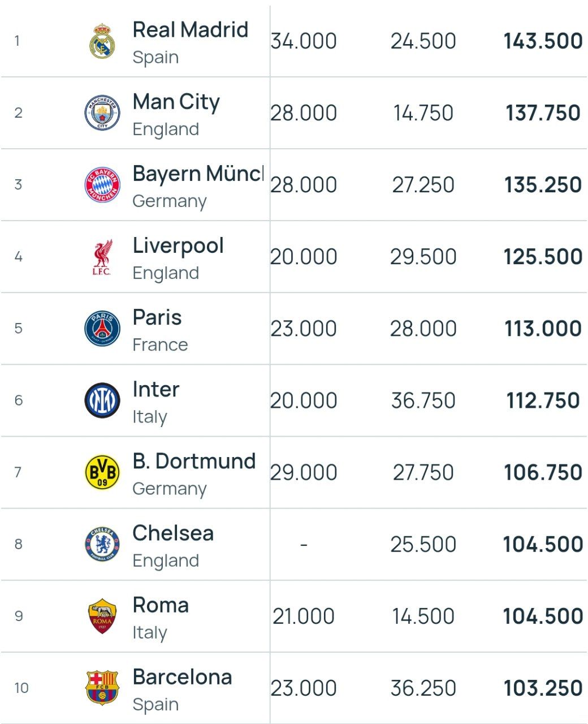Click the rank 8 number cell

tap(19, 544)
